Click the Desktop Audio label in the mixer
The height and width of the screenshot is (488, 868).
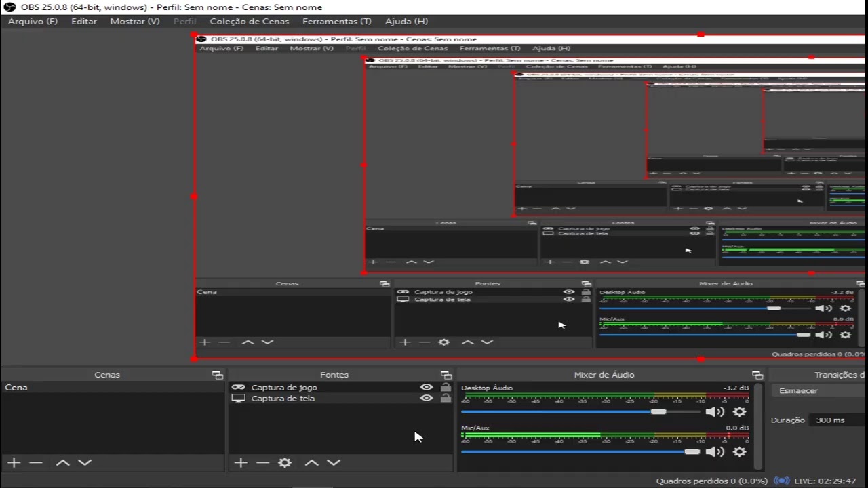[x=487, y=388]
